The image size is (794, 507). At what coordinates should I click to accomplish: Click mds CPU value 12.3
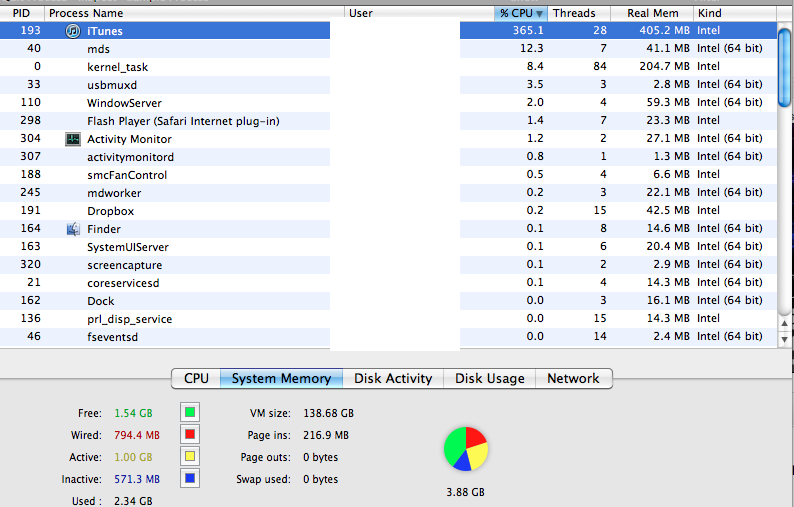[x=532, y=48]
